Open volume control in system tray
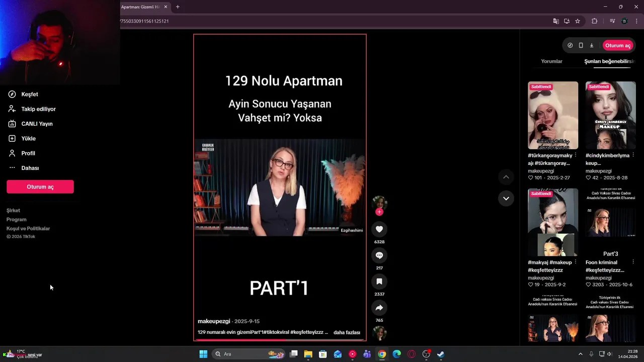 point(609,354)
